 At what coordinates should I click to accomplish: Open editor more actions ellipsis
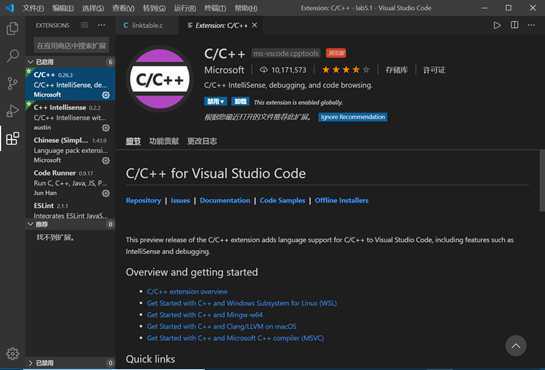(x=531, y=25)
